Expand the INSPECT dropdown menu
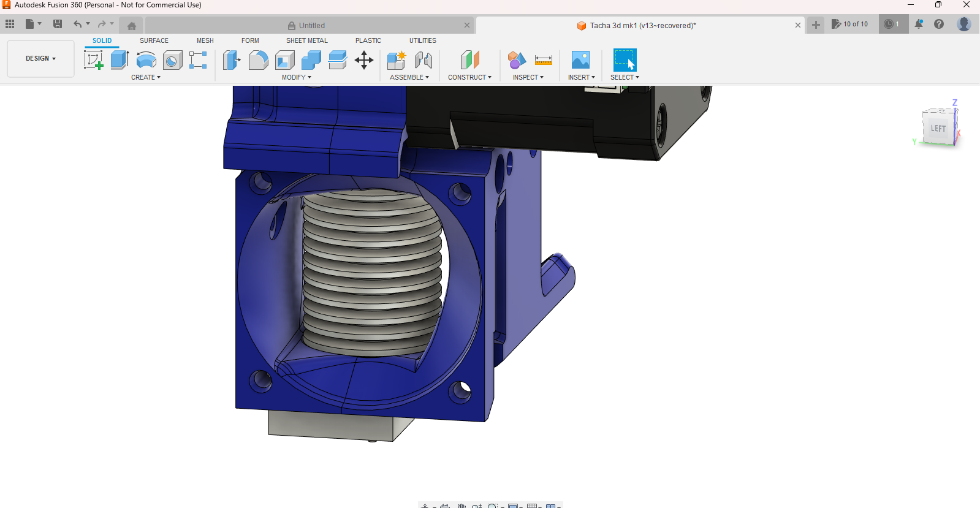980x508 pixels. pyautogui.click(x=528, y=77)
